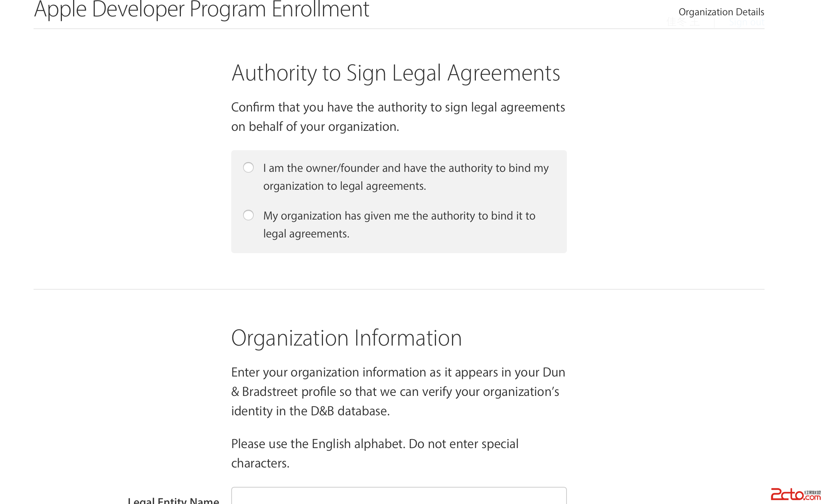Select the owner/founder authority radio button
Viewport: 822px width, 504px height.
[248, 168]
